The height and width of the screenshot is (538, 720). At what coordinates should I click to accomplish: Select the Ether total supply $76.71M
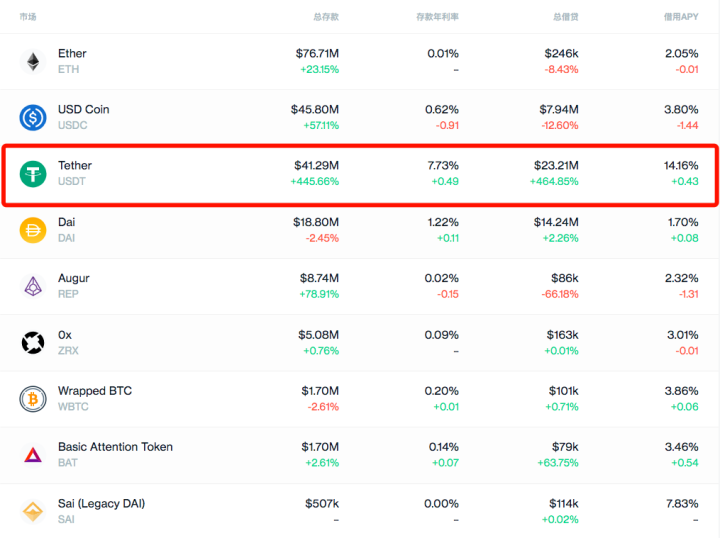(317, 53)
